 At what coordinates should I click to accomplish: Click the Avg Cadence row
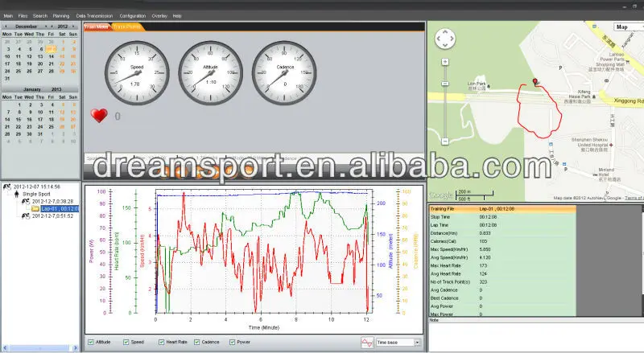(502, 290)
